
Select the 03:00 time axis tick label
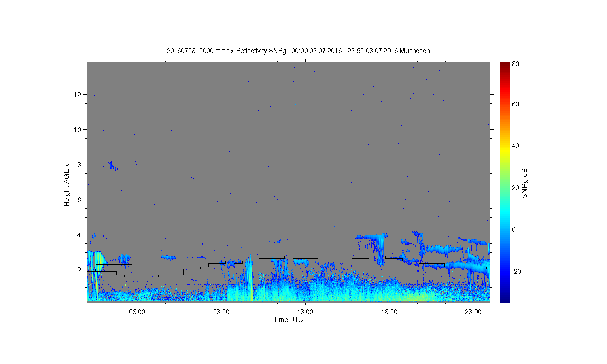coord(137,312)
